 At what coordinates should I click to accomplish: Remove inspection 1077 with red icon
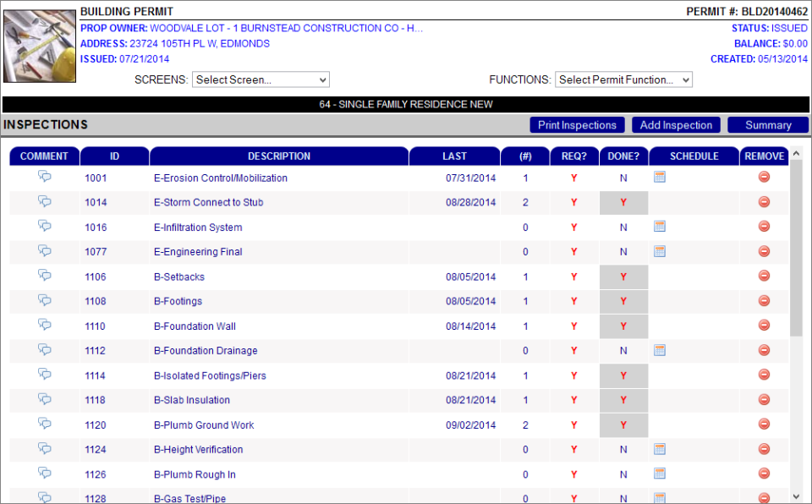[764, 251]
